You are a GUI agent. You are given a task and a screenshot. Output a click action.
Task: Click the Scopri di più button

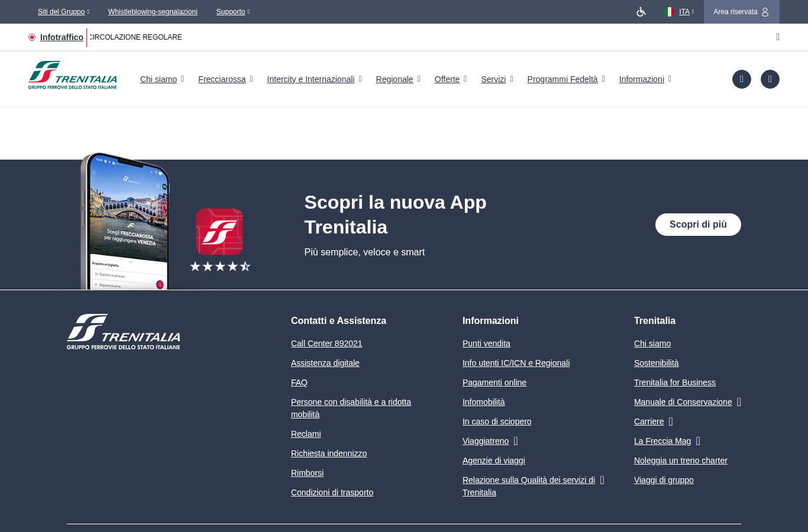click(698, 225)
